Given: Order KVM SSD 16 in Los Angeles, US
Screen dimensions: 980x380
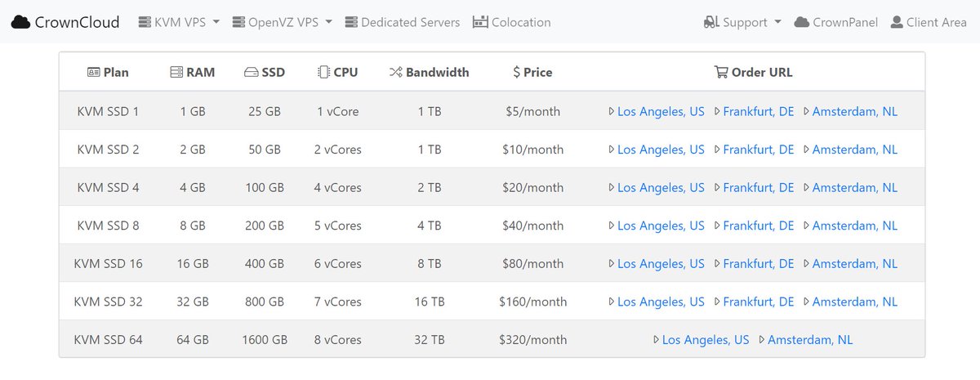Looking at the screenshot, I should (661, 263).
